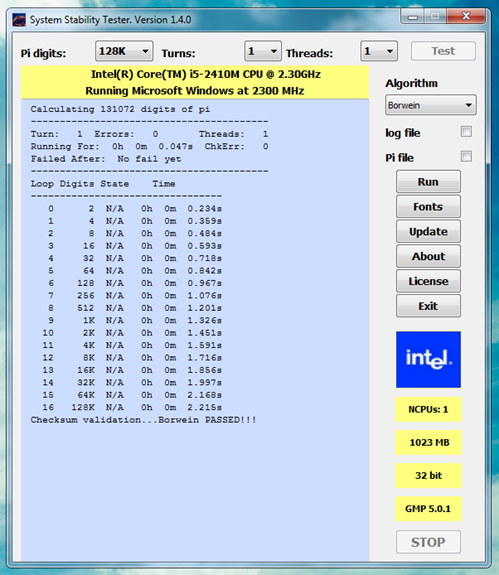
Task: Click the STOP button
Action: point(428,542)
